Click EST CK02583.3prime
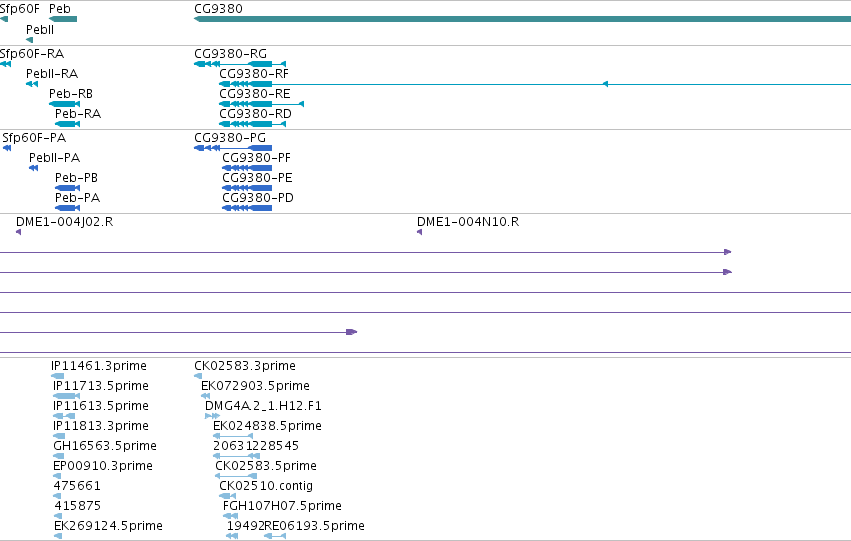Screen dimensions: 851x541 (245, 366)
